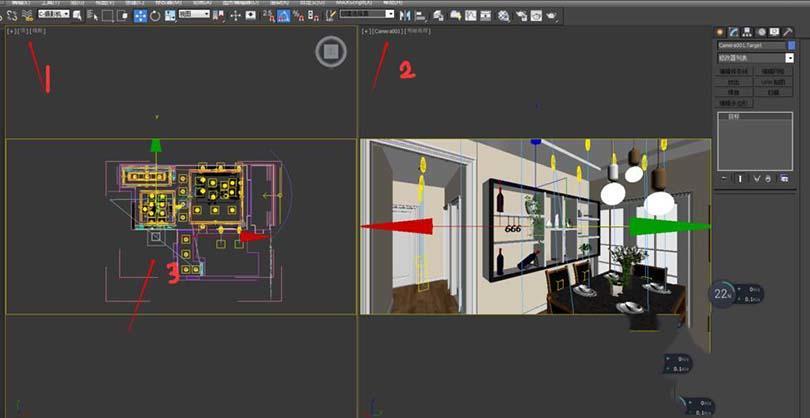Switch to the Create command panel tab
810x418 pixels.
[x=720, y=32]
